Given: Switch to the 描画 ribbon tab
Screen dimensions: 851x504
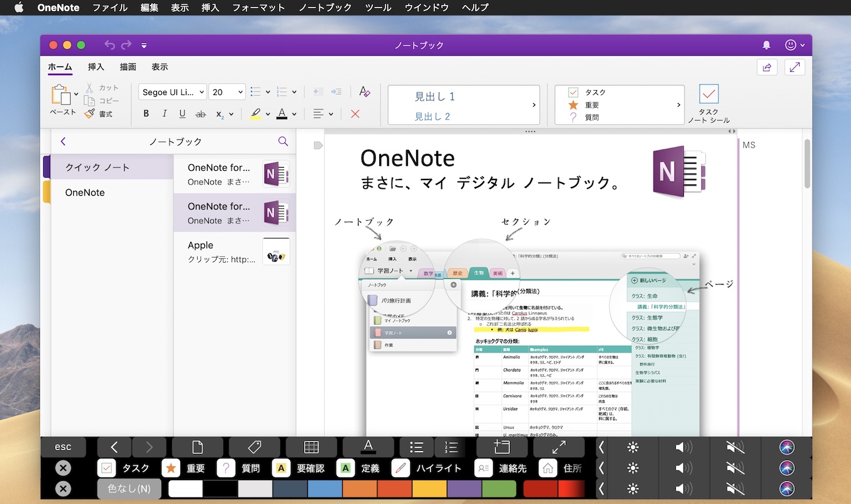Looking at the screenshot, I should coord(128,67).
